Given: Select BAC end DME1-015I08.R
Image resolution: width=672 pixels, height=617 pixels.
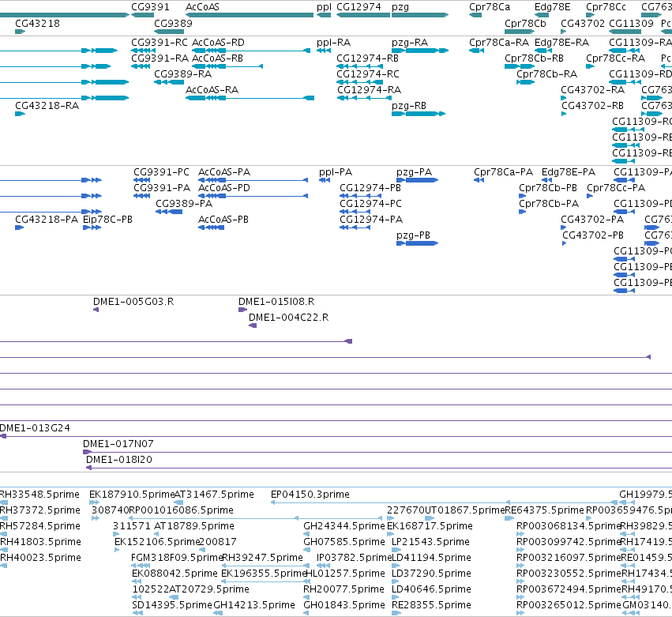Looking at the screenshot, I should coord(276,302).
